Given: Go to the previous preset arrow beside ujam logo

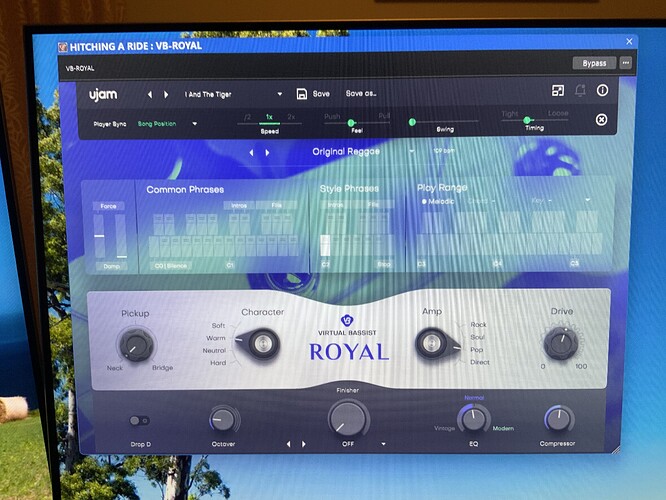Looking at the screenshot, I should coord(150,94).
